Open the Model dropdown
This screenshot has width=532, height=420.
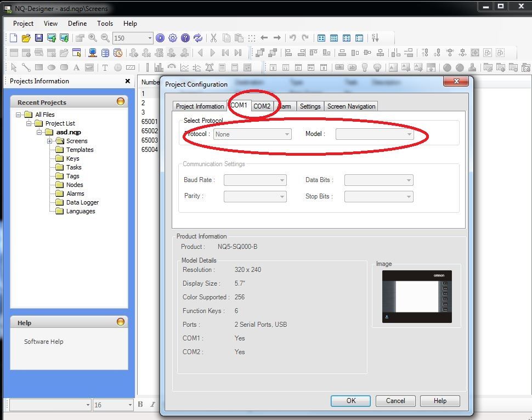click(x=375, y=134)
